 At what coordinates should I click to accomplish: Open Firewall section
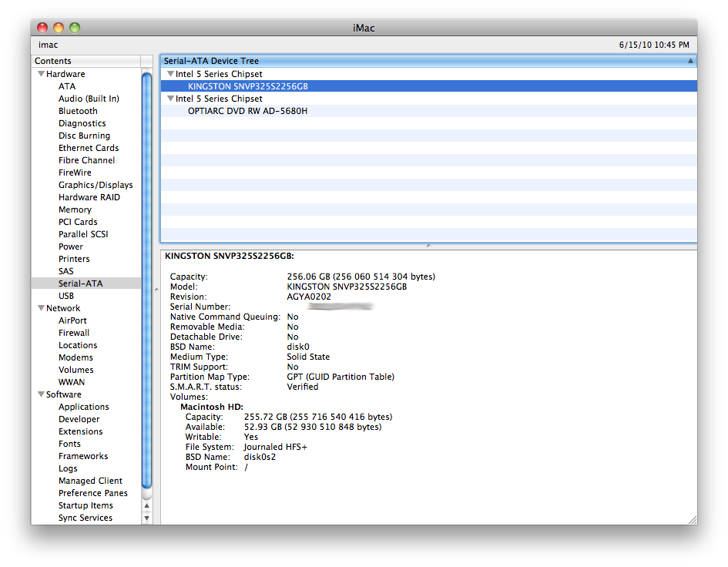74,333
